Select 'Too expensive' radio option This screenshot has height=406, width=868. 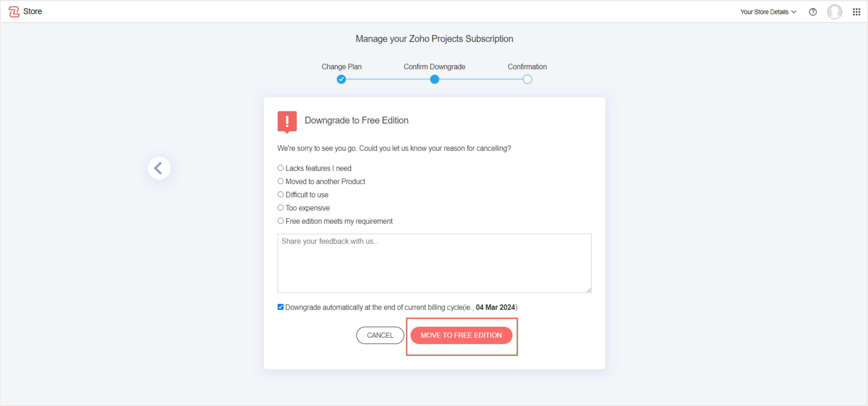point(280,208)
